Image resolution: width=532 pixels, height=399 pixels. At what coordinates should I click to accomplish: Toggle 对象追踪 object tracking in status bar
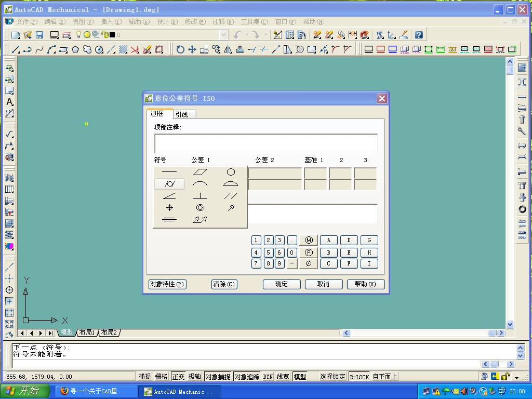[x=247, y=377]
